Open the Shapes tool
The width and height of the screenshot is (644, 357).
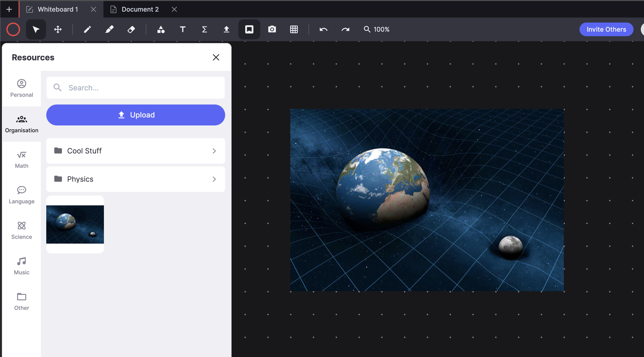[x=161, y=29]
